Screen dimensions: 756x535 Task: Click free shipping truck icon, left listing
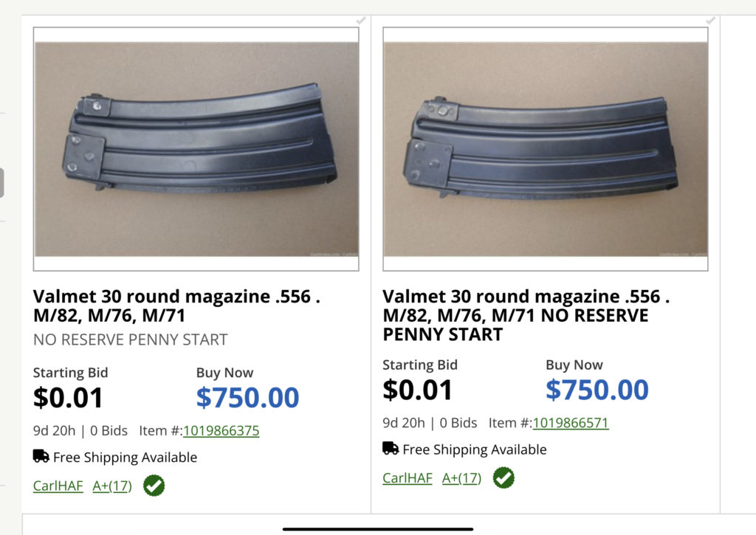click(x=41, y=456)
